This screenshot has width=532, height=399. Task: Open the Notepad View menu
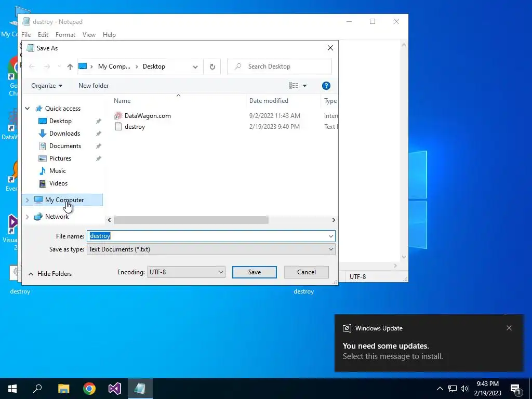[89, 35]
